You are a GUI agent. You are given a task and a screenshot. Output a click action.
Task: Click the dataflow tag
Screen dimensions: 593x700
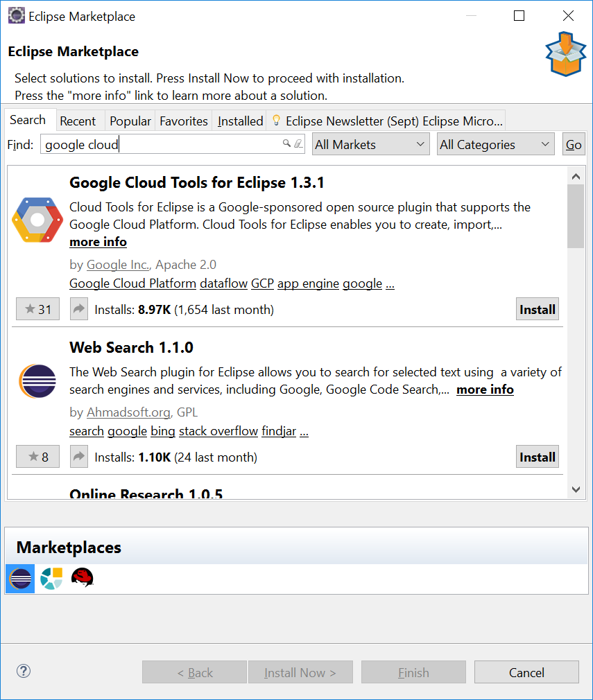(x=223, y=283)
